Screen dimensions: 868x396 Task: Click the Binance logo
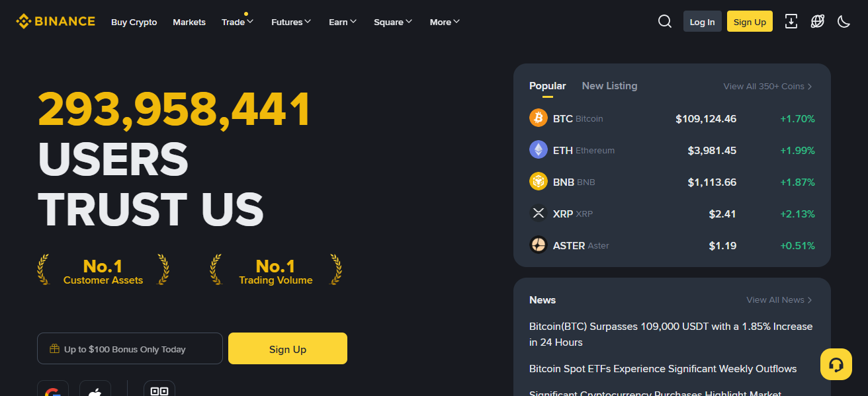(x=56, y=21)
